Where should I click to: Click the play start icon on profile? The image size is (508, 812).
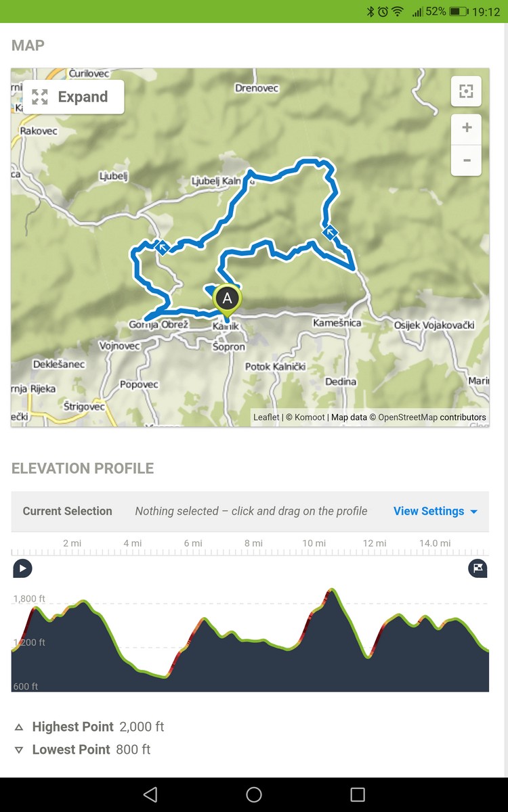[22, 568]
